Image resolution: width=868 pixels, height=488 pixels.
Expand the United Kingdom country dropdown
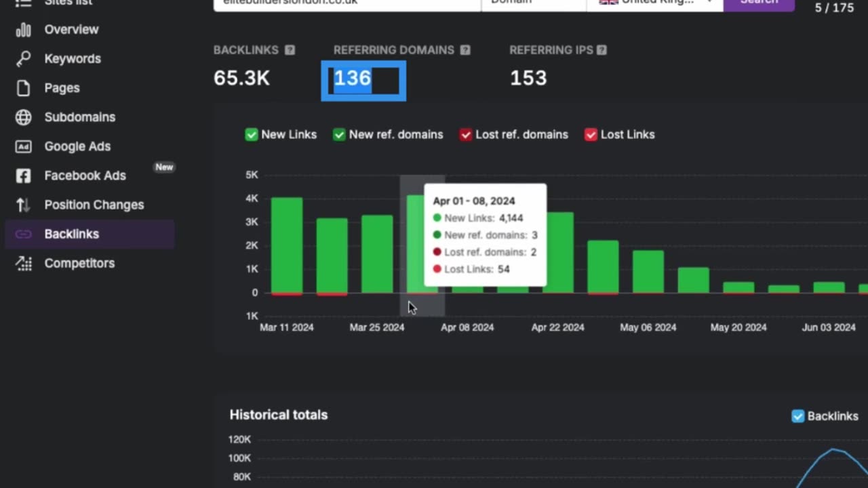point(654,3)
